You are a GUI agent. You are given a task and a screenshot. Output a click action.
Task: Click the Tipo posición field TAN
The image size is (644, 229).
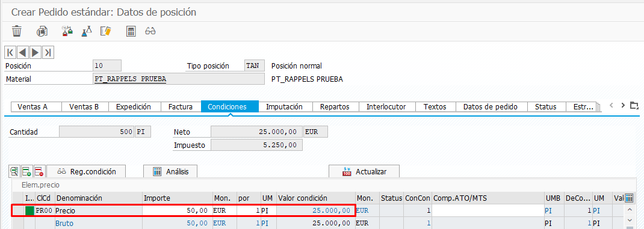(254, 66)
